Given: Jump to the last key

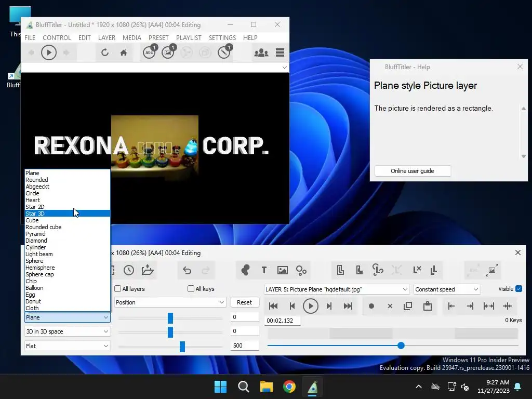Looking at the screenshot, I should pos(348,306).
